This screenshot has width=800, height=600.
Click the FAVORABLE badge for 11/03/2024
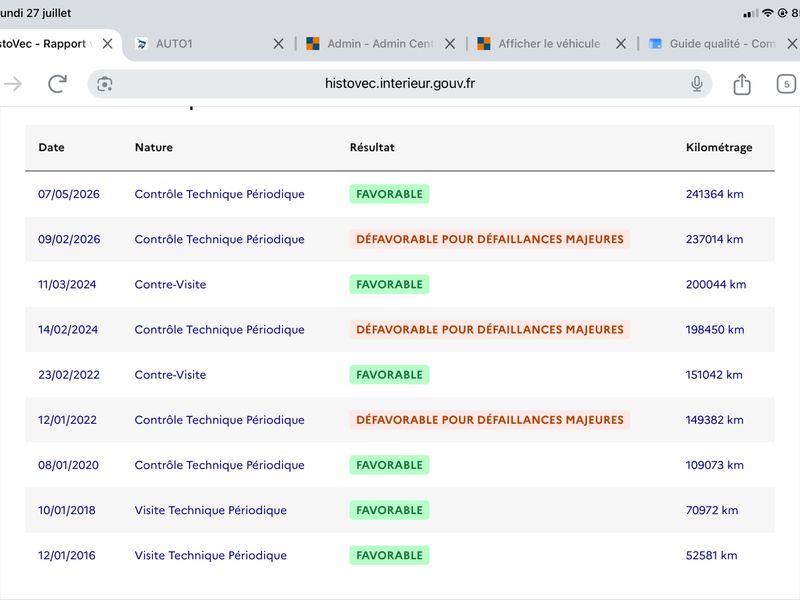coord(389,284)
